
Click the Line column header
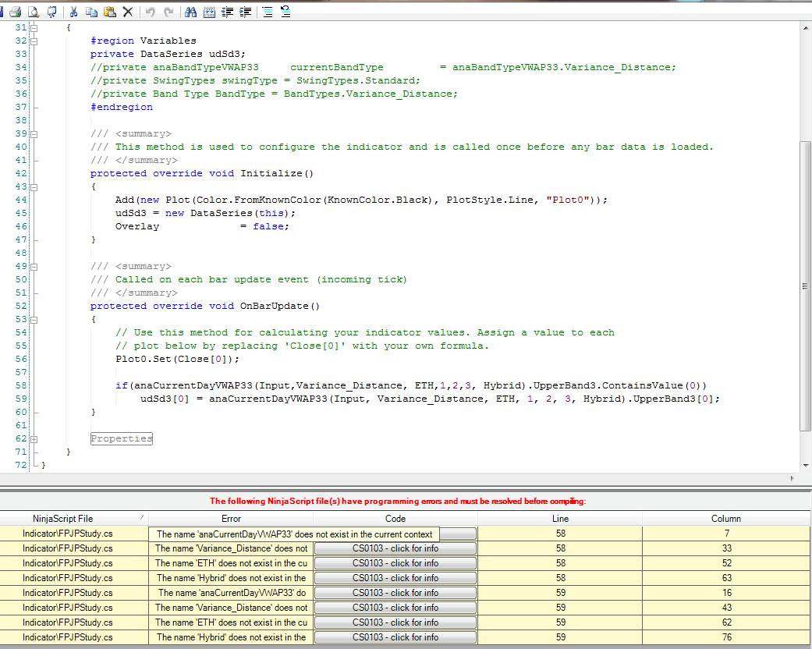click(560, 519)
